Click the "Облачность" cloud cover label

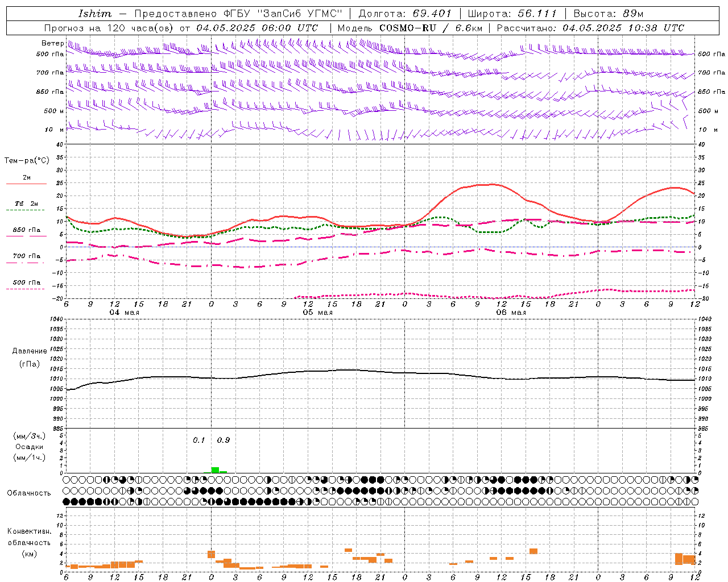pos(29,493)
